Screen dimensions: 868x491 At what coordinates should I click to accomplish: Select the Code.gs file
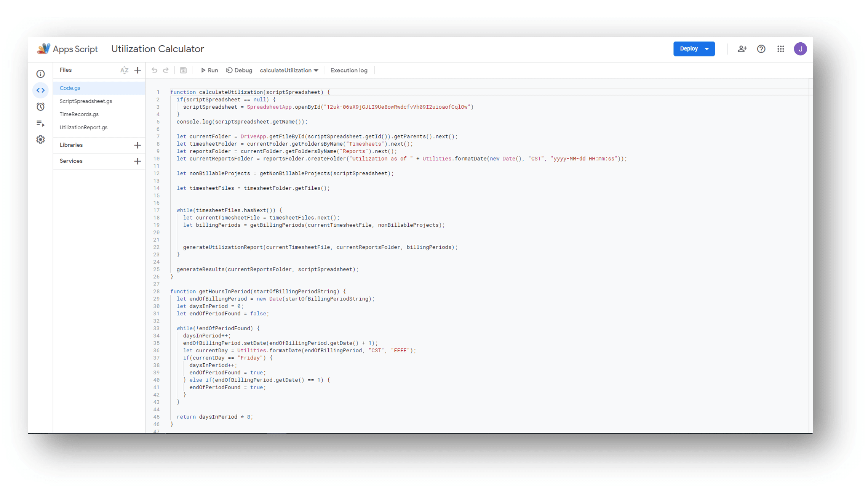[x=99, y=88]
